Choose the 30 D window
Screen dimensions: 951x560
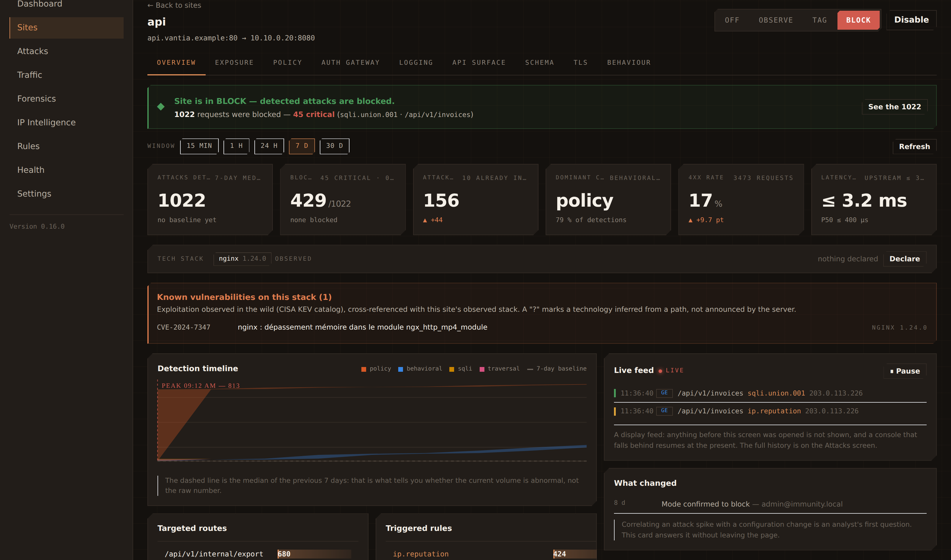tap(334, 146)
